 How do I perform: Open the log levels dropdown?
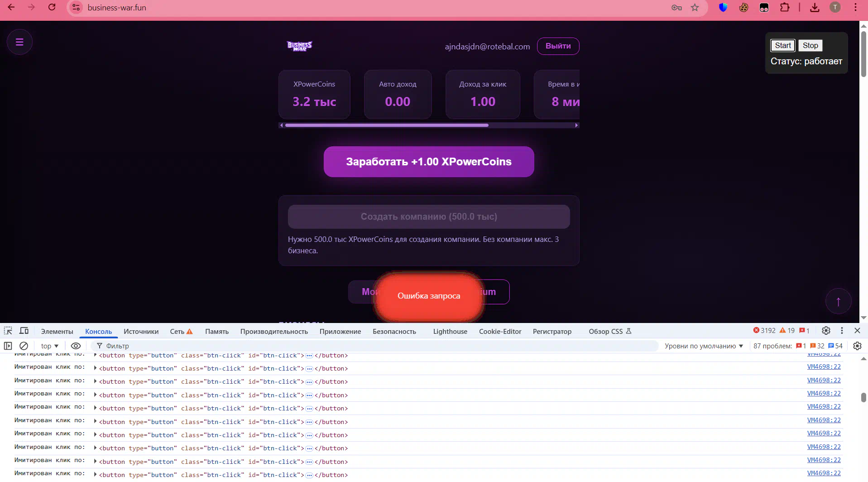(704, 346)
